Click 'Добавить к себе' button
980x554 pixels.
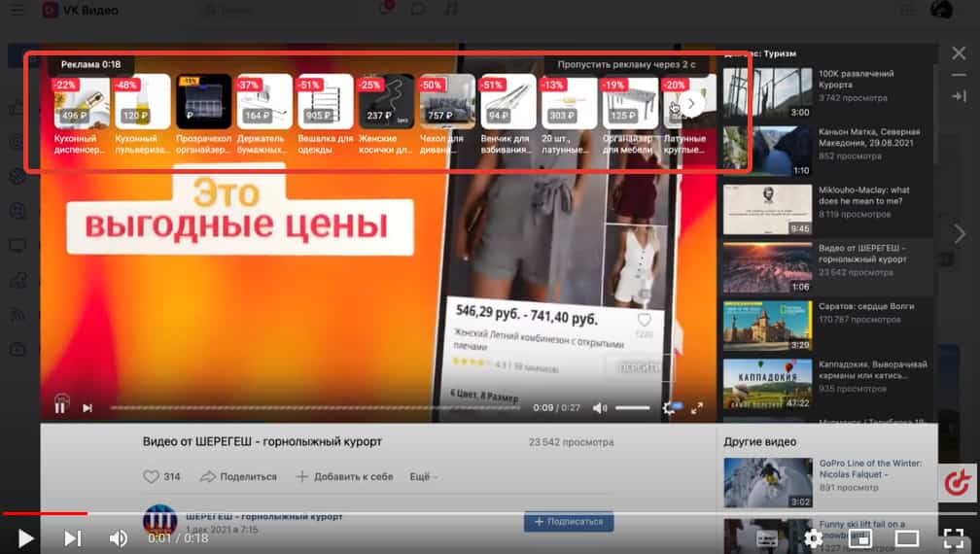coord(344,476)
